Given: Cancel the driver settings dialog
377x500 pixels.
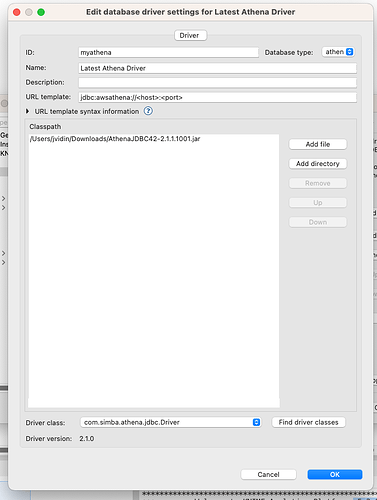Looking at the screenshot, I should 268,474.
